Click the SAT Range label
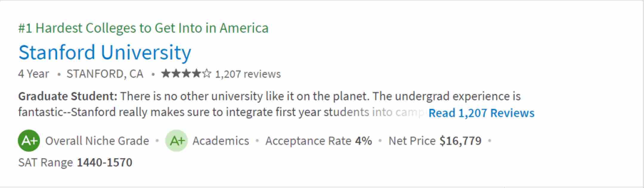This screenshot has width=644, height=188. [45, 162]
